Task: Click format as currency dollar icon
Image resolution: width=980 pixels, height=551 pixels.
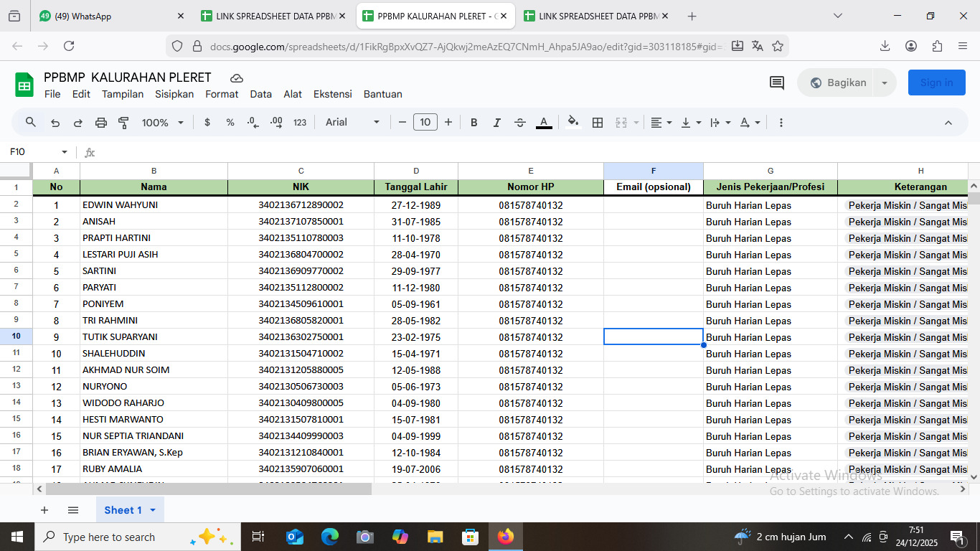Action: [207, 123]
